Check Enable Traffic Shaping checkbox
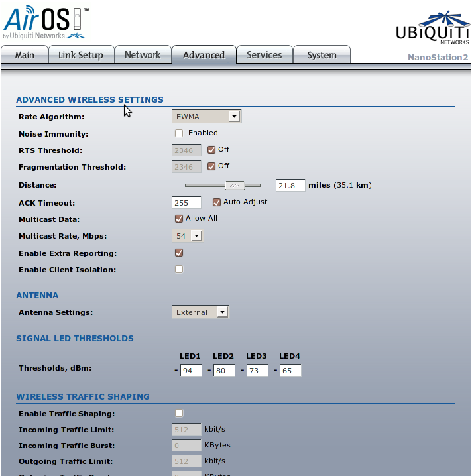 click(179, 413)
